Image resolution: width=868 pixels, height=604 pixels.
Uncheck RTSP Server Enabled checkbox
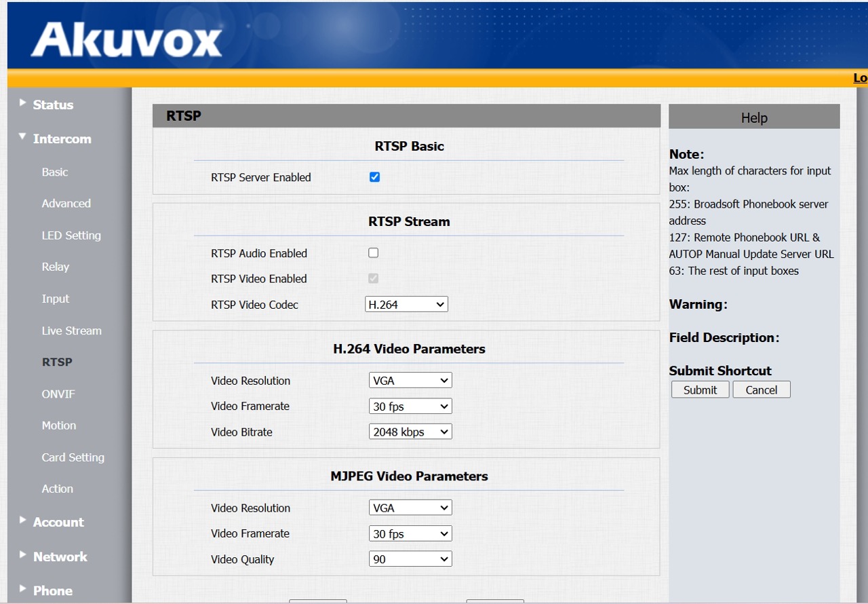click(374, 177)
